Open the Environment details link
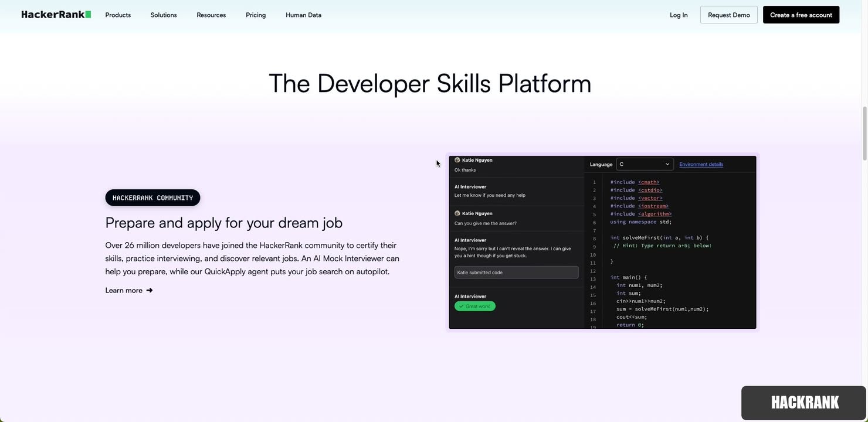This screenshot has height=422, width=868. click(x=701, y=164)
